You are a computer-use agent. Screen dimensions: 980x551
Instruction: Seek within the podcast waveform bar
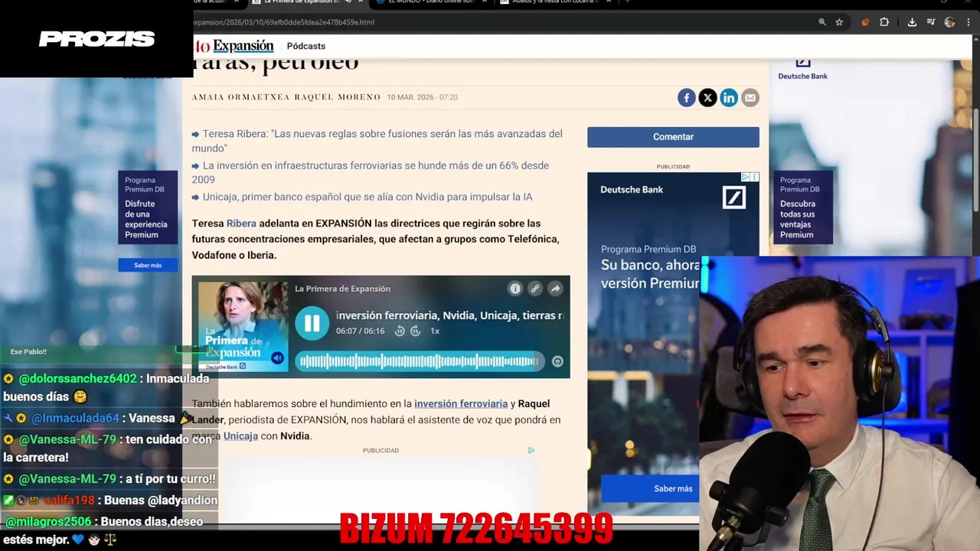tap(420, 361)
